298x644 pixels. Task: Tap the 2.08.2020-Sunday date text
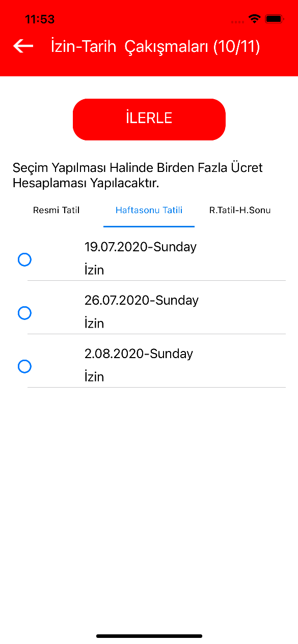click(x=139, y=354)
